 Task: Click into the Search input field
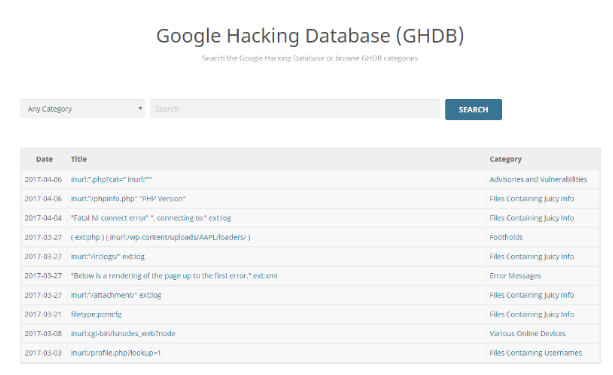coord(295,109)
